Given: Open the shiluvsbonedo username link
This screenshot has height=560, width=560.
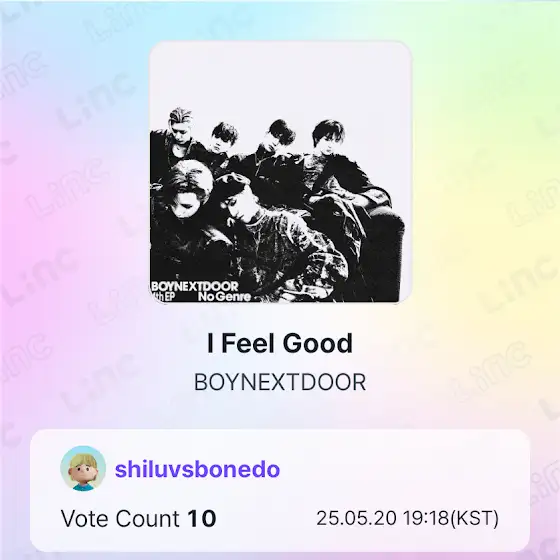Looking at the screenshot, I should coord(198,469).
